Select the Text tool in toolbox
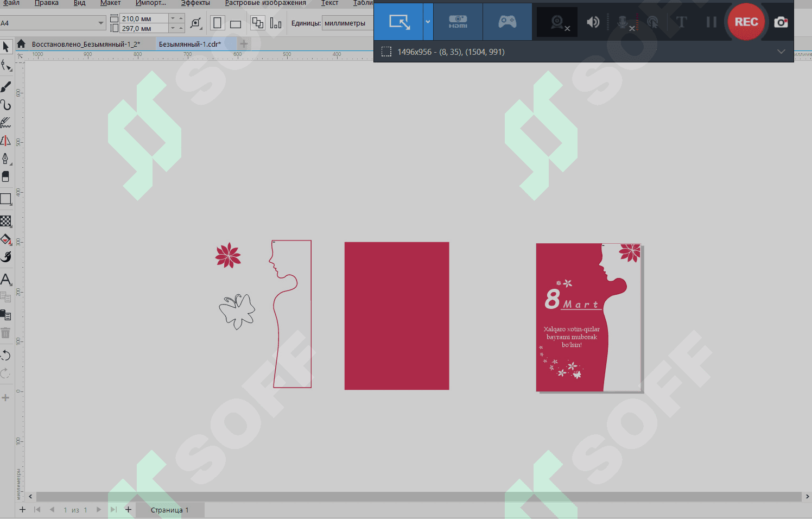Screen dimensions: 812x519 point(6,280)
